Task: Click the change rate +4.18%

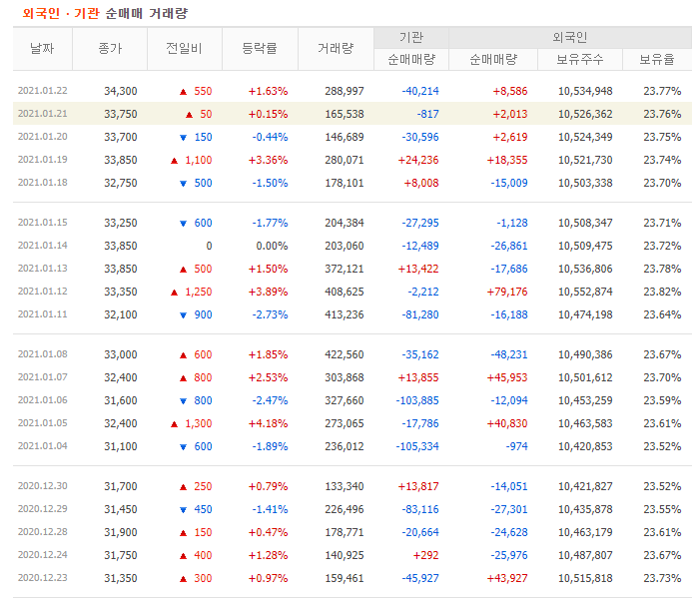Action: point(268,423)
